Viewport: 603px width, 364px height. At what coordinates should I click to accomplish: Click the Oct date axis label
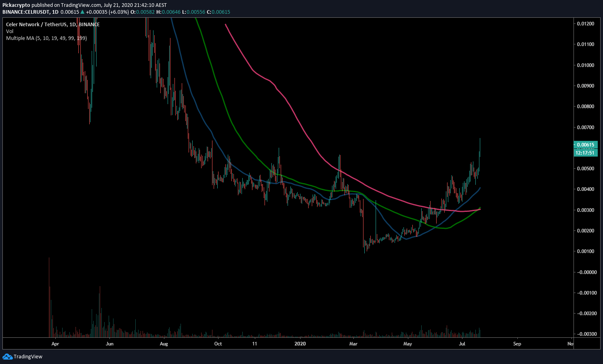(x=218, y=344)
